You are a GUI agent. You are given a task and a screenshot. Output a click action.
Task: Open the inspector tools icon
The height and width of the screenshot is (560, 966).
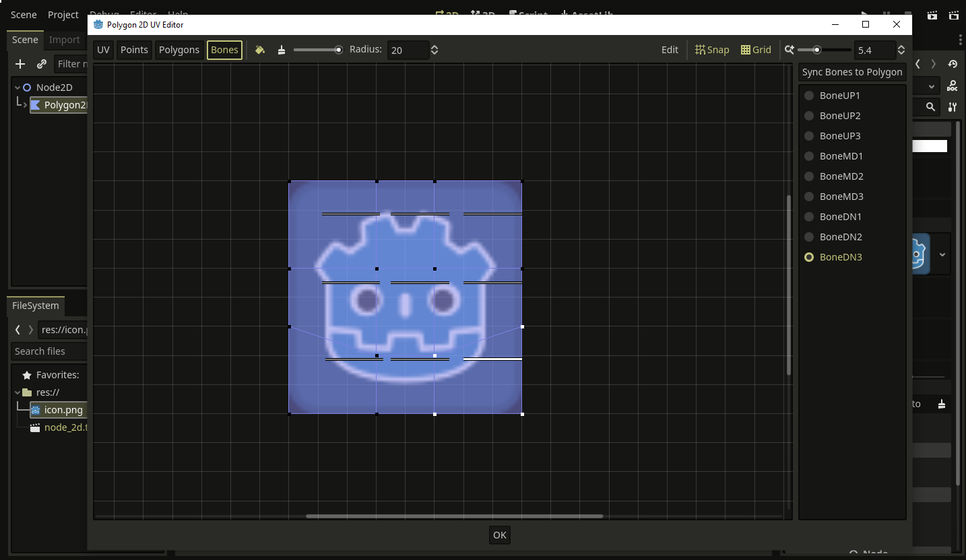point(953,106)
